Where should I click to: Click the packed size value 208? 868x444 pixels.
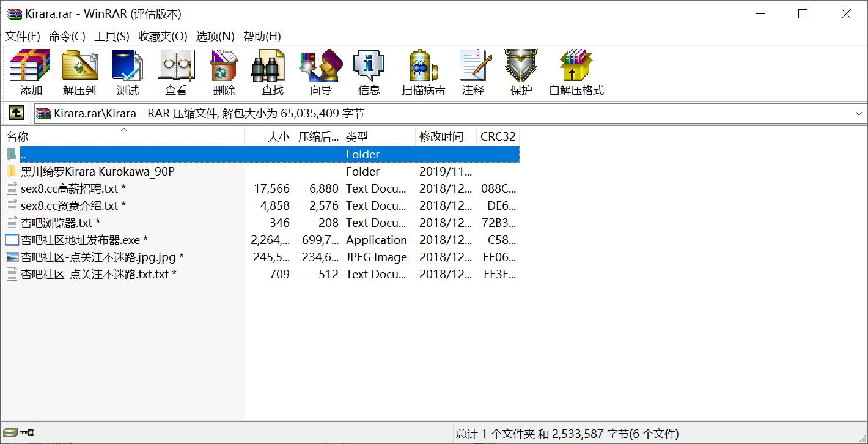tap(328, 223)
